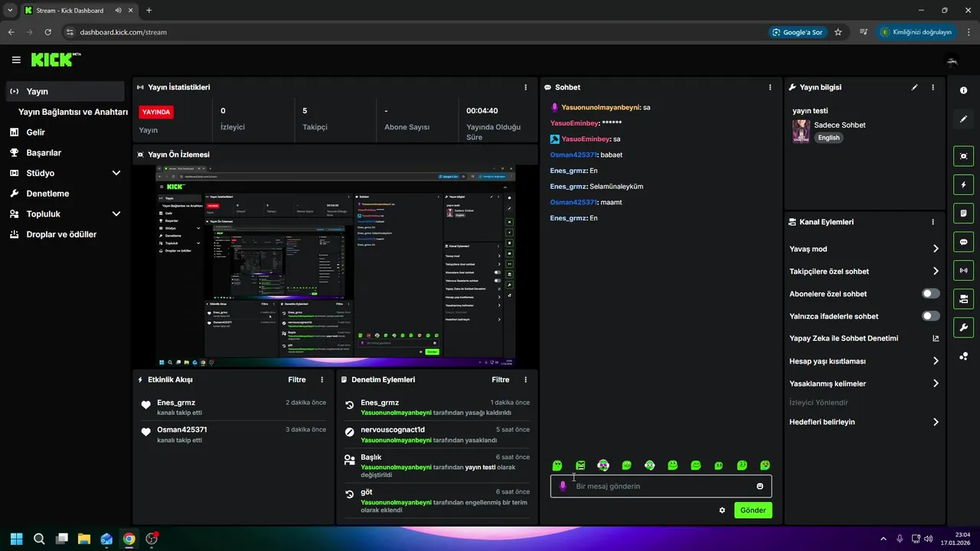This screenshot has height=551, width=980.
Task: Open Yayın bilgisi panel options menu
Action: click(933, 87)
